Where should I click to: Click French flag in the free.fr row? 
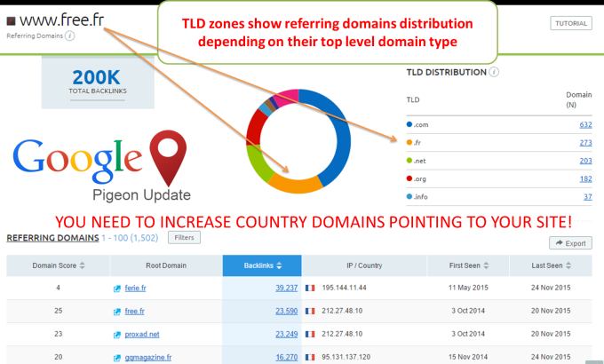(310, 311)
